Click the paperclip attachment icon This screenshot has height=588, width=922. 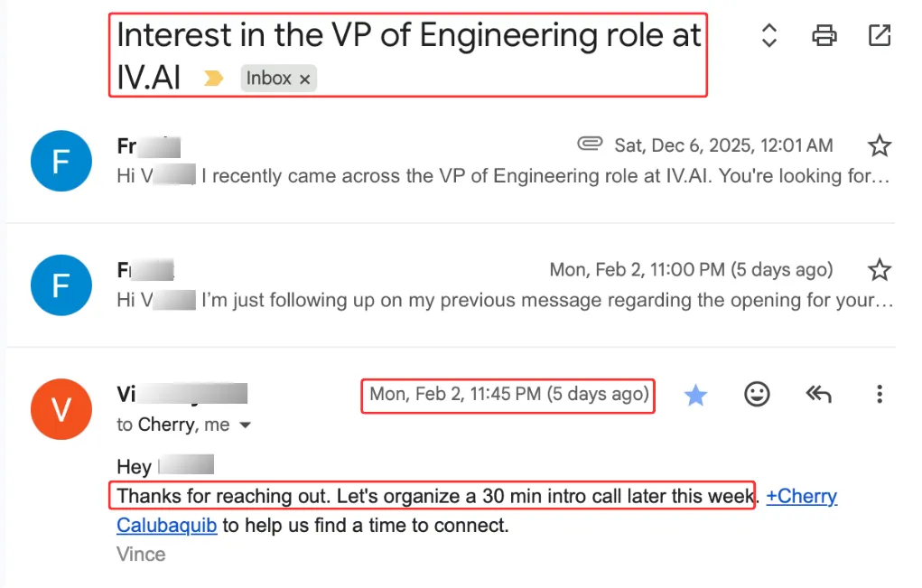point(590,145)
